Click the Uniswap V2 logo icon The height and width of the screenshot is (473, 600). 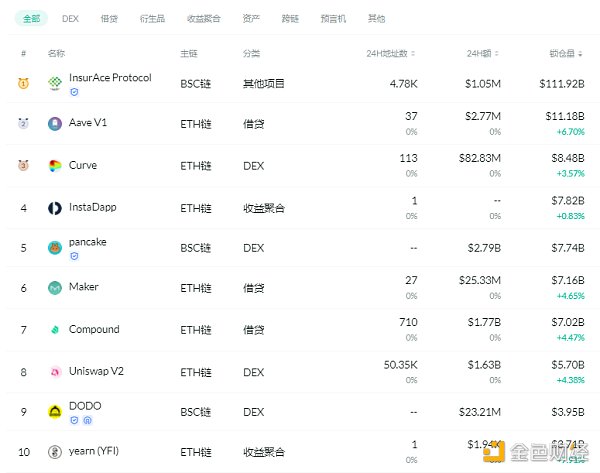(55, 372)
